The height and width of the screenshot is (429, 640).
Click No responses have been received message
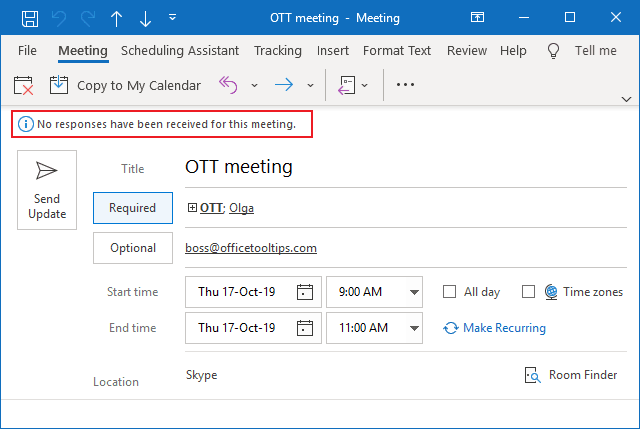166,124
